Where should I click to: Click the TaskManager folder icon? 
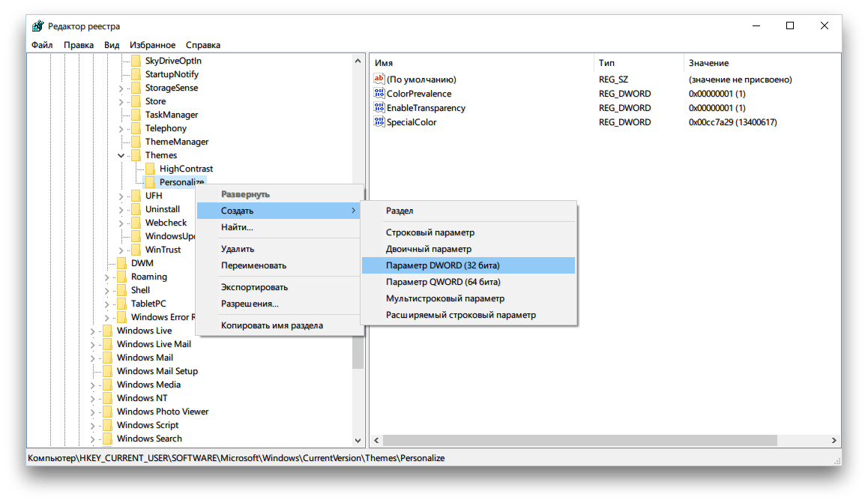(x=136, y=115)
